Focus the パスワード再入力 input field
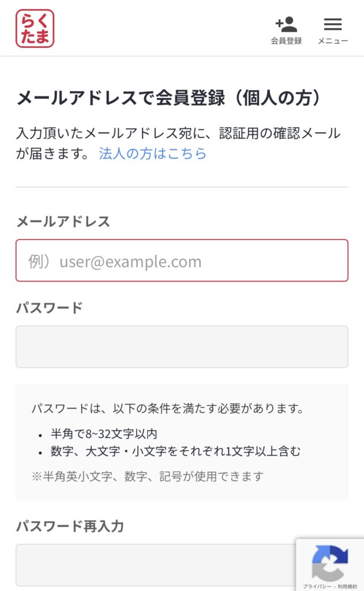Image resolution: width=364 pixels, height=591 pixels. [x=156, y=564]
